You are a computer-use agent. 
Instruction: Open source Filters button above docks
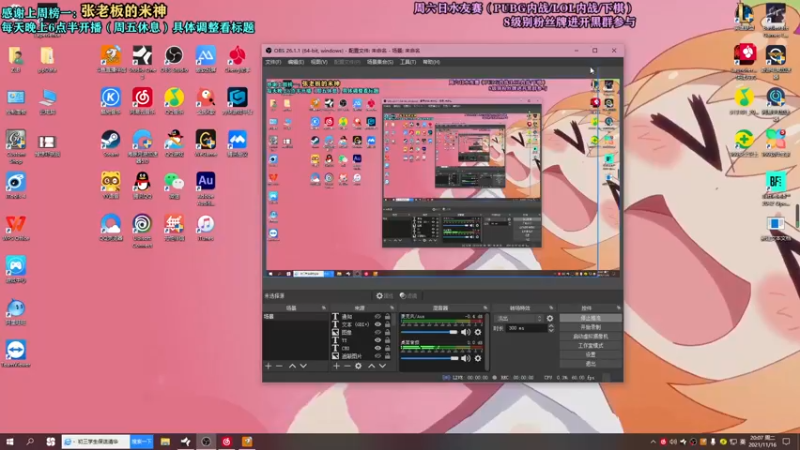coord(409,296)
